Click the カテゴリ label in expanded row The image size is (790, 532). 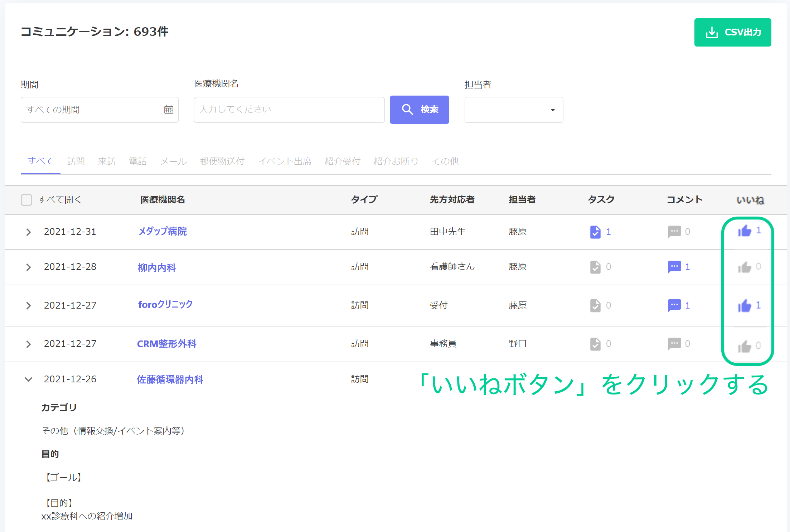(x=59, y=408)
